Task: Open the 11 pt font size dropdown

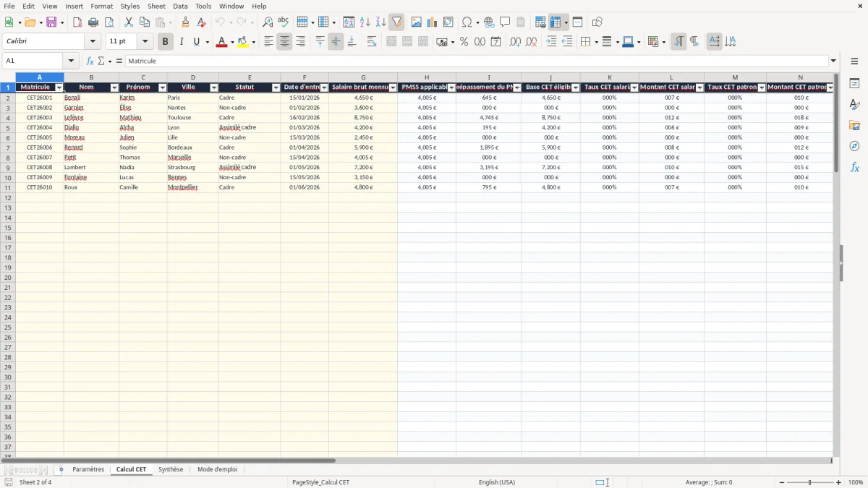Action: coord(145,42)
